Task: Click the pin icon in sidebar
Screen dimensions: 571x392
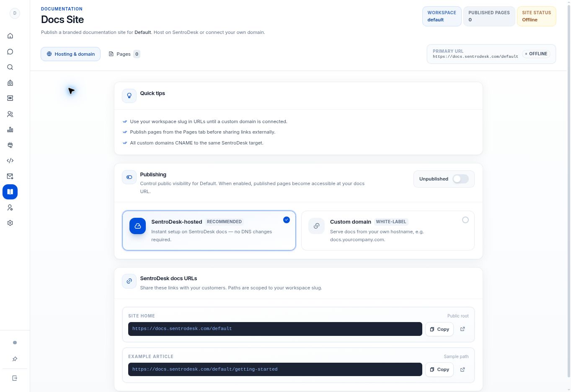Action: point(15,359)
